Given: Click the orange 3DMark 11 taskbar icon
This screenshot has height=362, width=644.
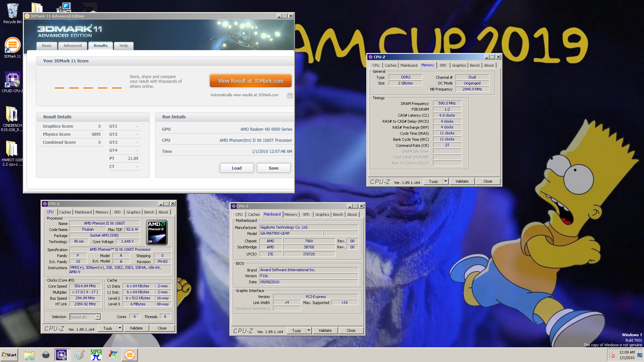Looking at the screenshot, I should coord(130,355).
